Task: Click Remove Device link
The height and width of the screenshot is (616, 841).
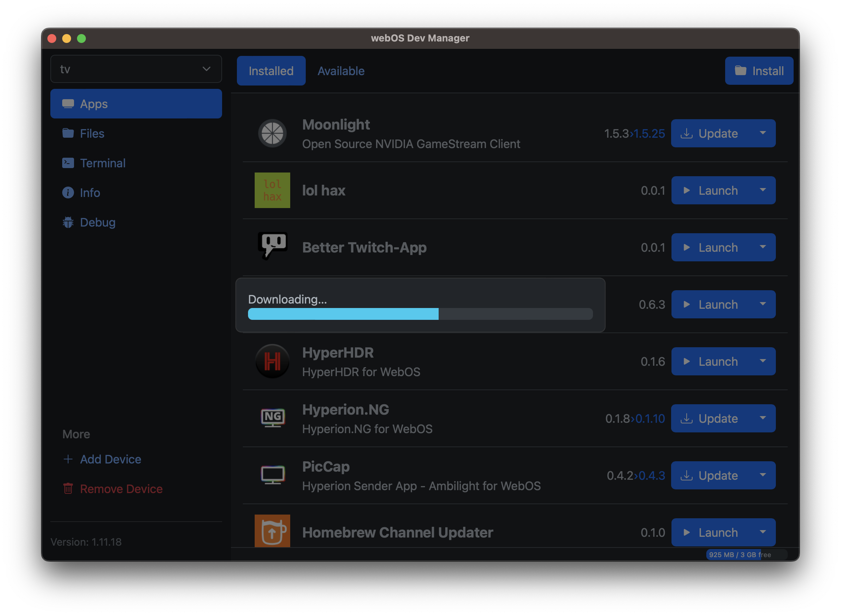Action: [121, 489]
